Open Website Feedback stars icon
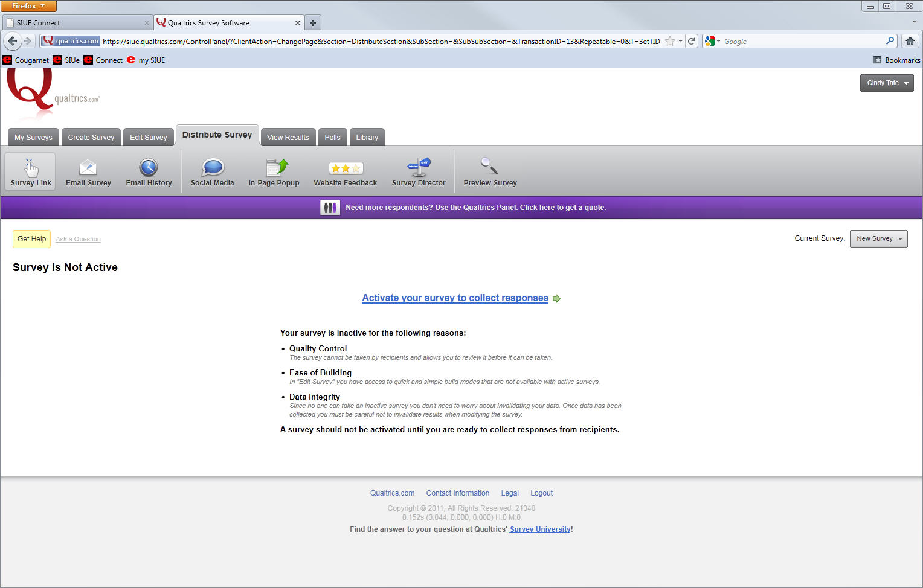 346,168
